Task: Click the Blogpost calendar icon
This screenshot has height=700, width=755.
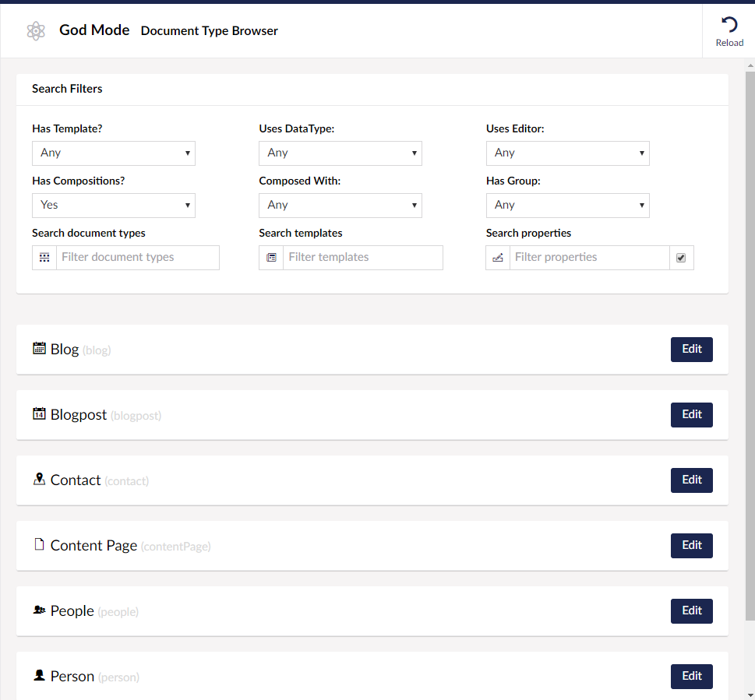Action: pyautogui.click(x=39, y=414)
